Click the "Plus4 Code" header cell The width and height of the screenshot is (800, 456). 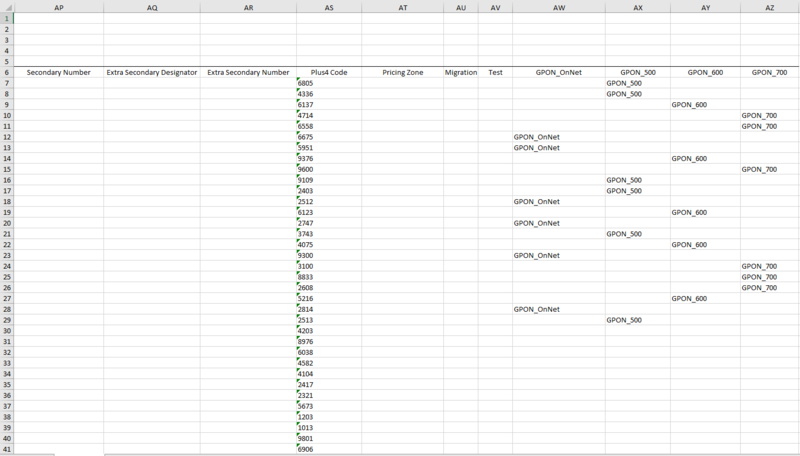coord(329,72)
